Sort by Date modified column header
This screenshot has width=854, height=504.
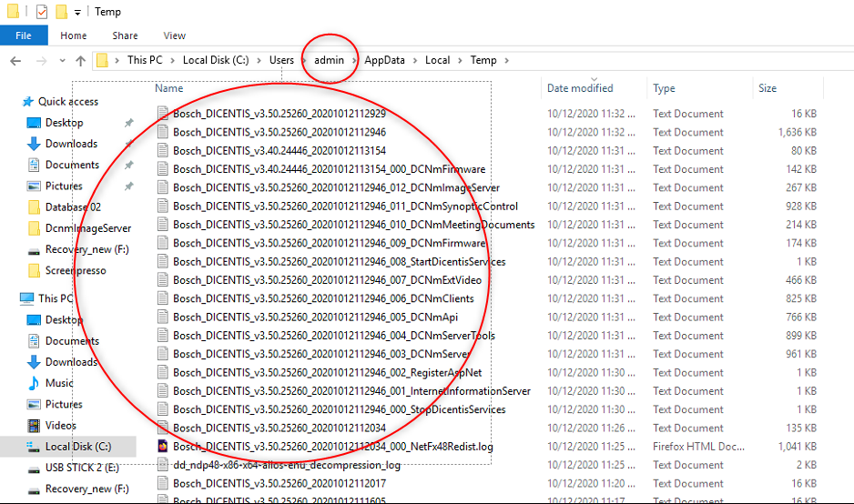tap(580, 88)
